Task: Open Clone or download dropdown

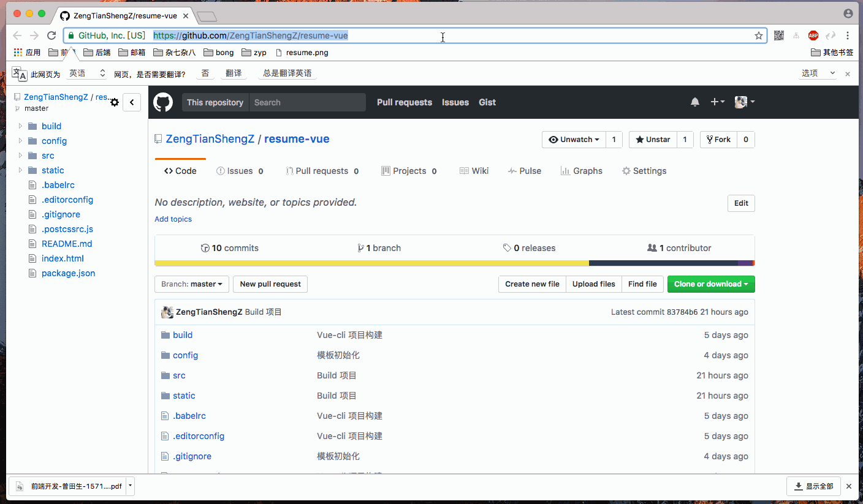Action: [711, 284]
